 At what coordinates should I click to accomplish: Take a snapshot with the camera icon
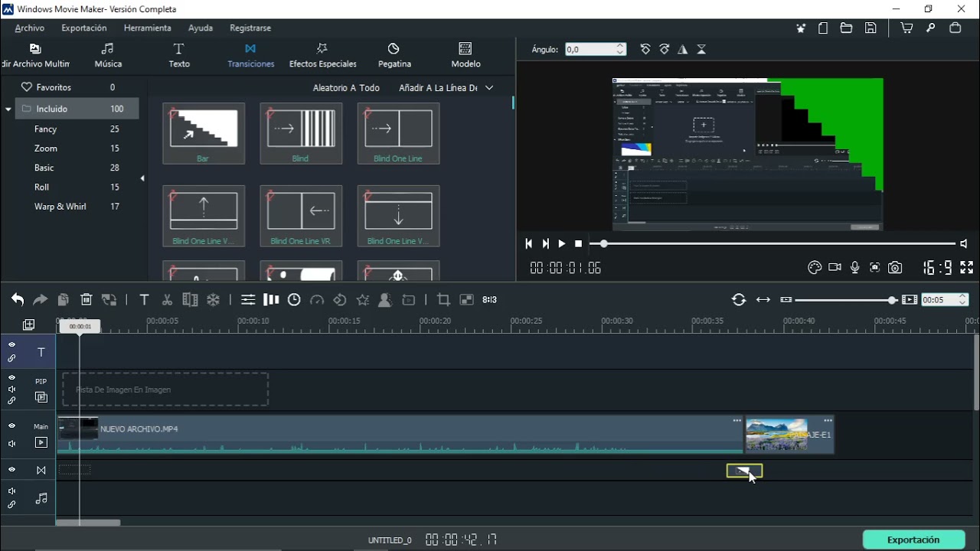point(895,267)
